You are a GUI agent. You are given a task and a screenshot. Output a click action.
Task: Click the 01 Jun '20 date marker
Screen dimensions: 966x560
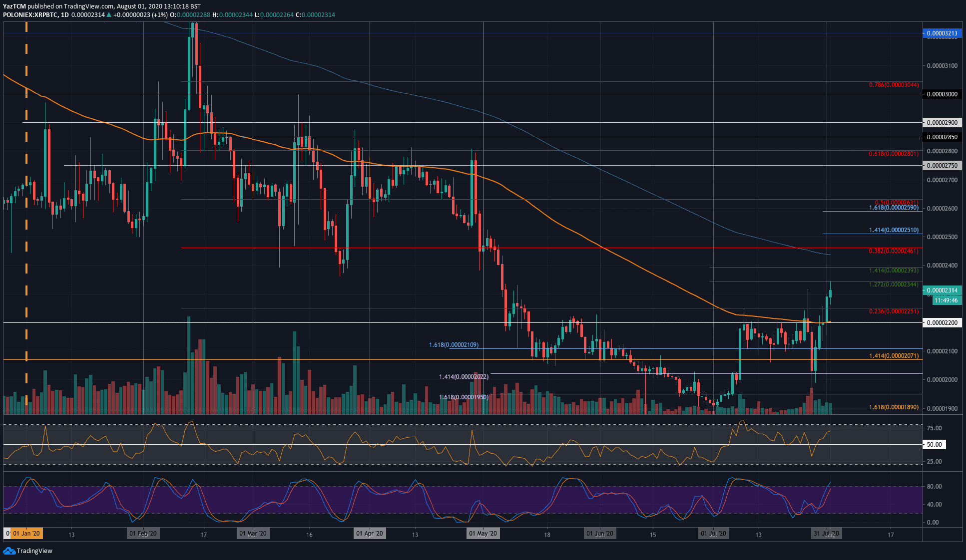pos(600,534)
